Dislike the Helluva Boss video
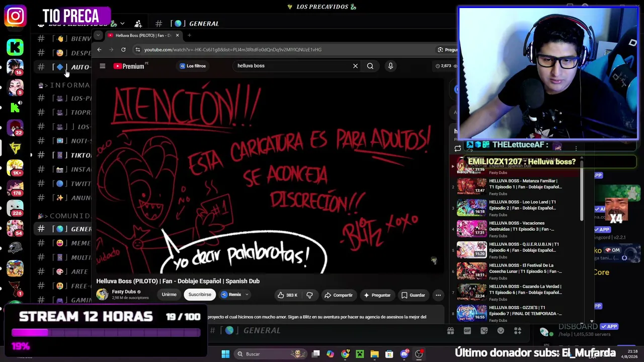This screenshot has width=644, height=362. point(309,295)
